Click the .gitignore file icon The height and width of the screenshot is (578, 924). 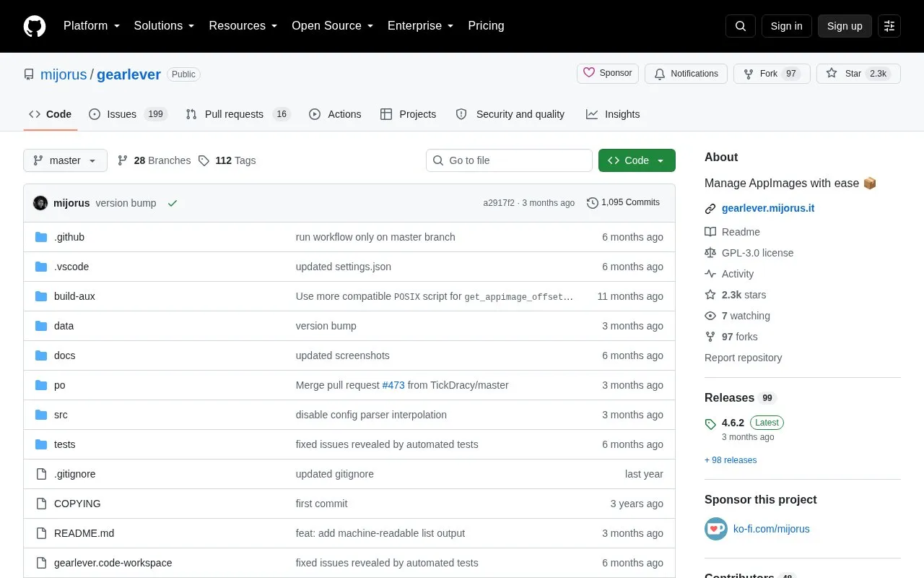(x=41, y=474)
